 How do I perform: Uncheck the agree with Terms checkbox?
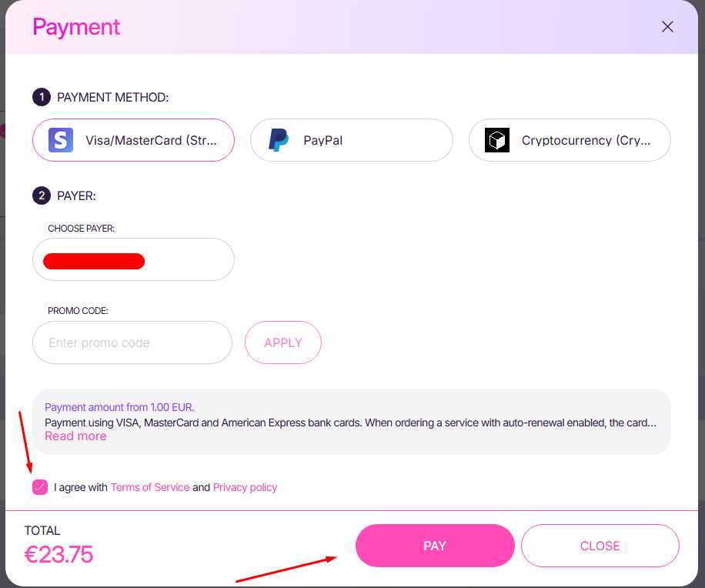(x=40, y=487)
